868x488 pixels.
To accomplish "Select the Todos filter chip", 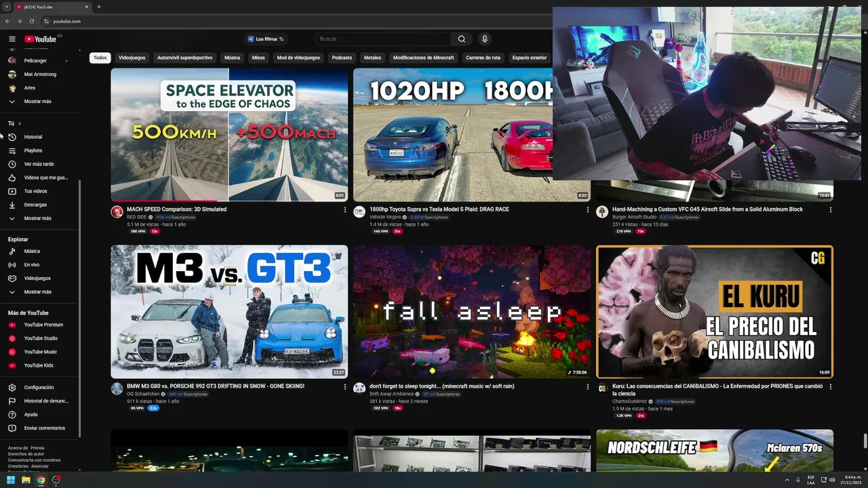I will point(100,58).
